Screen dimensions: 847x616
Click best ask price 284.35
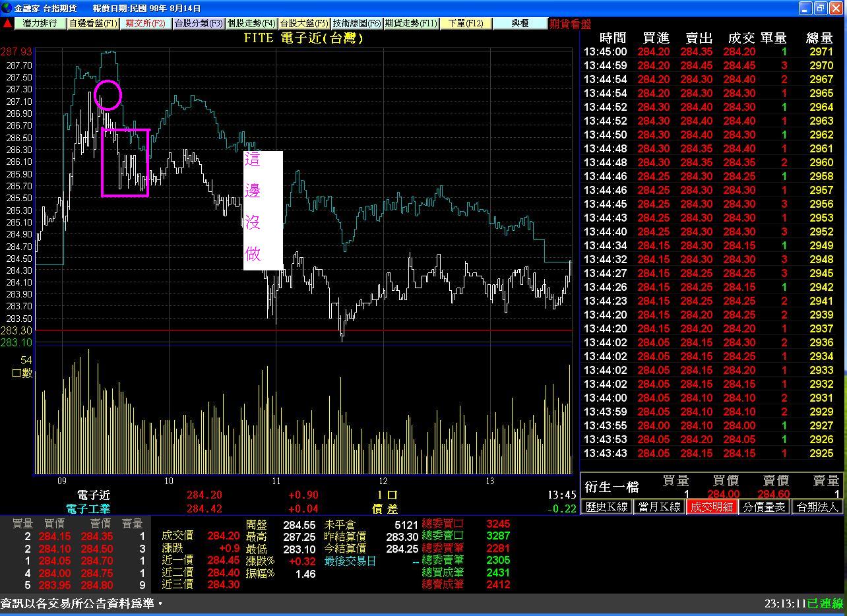coord(97,536)
